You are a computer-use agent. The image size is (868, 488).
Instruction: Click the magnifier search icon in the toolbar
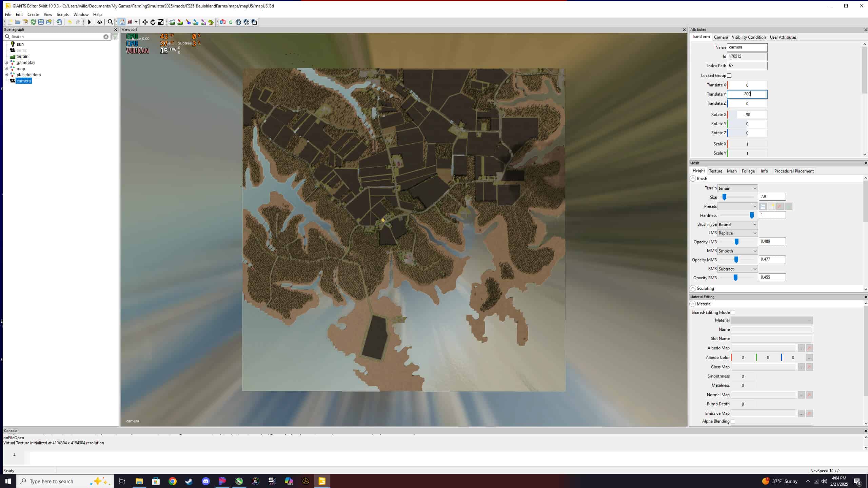coord(110,22)
